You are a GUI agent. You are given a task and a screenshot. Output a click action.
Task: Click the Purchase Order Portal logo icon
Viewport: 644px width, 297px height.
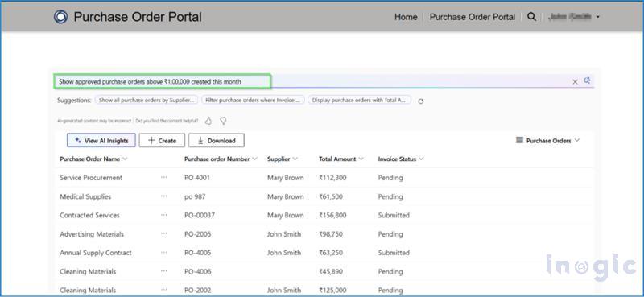coord(61,17)
